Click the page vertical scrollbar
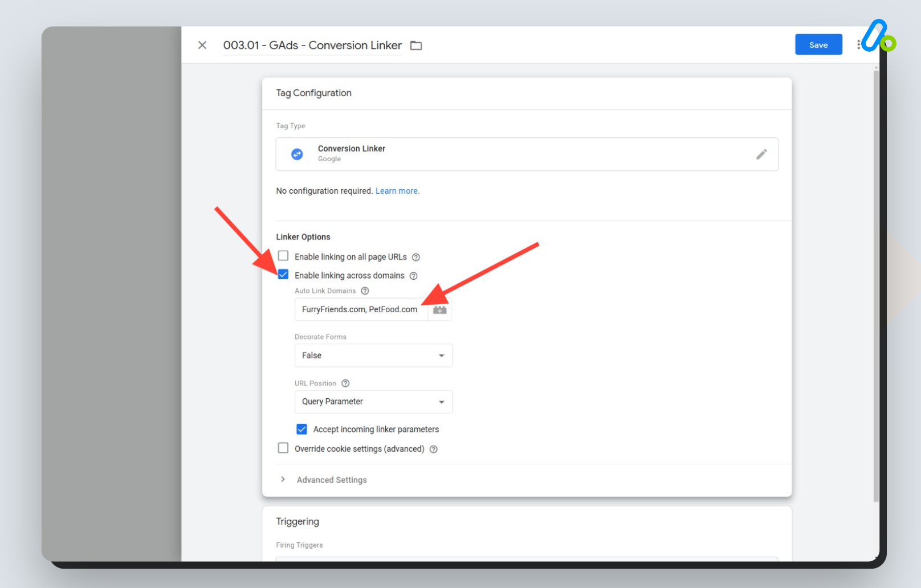The image size is (921, 588). (876, 285)
